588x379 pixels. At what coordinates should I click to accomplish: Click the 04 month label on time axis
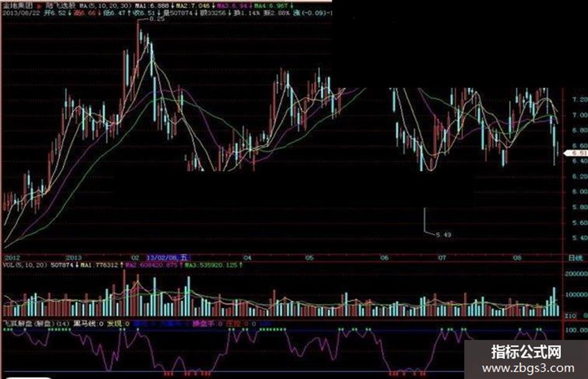pyautogui.click(x=247, y=258)
